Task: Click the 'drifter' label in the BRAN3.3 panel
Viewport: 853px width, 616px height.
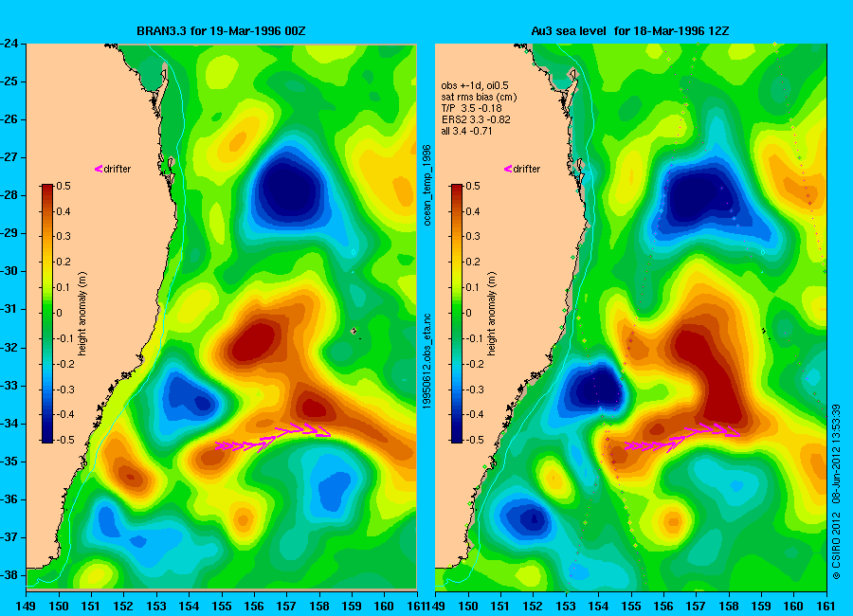Action: 118,170
